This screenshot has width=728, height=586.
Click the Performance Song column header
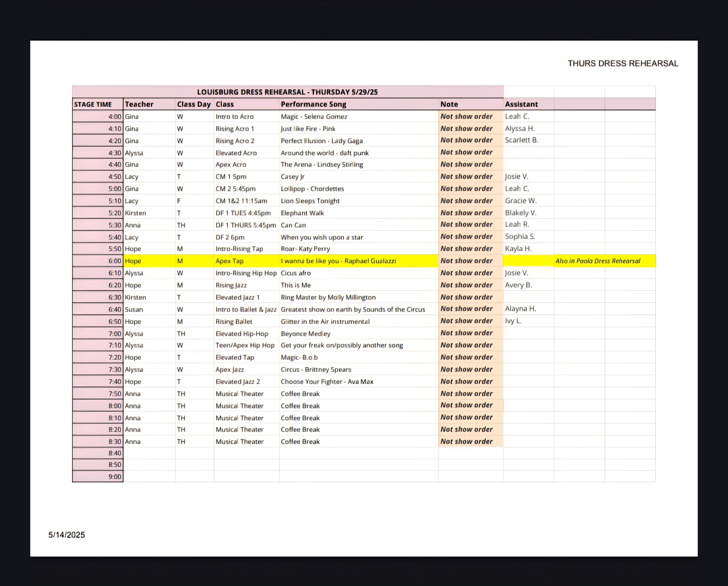[359, 104]
